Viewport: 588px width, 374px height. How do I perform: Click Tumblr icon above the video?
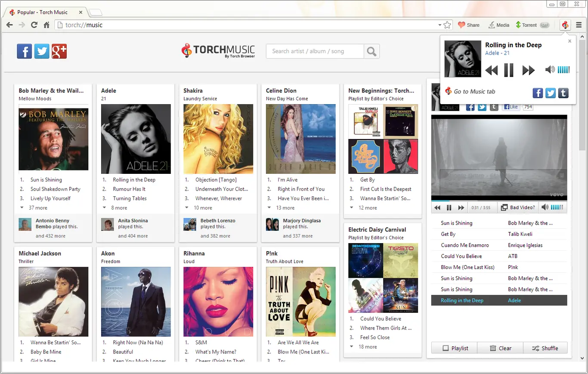click(494, 107)
